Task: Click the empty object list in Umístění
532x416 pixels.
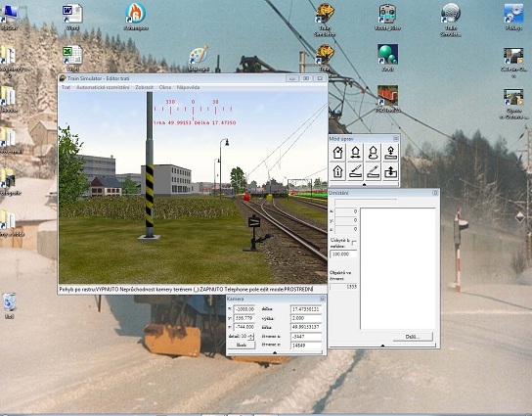Action: [x=398, y=268]
